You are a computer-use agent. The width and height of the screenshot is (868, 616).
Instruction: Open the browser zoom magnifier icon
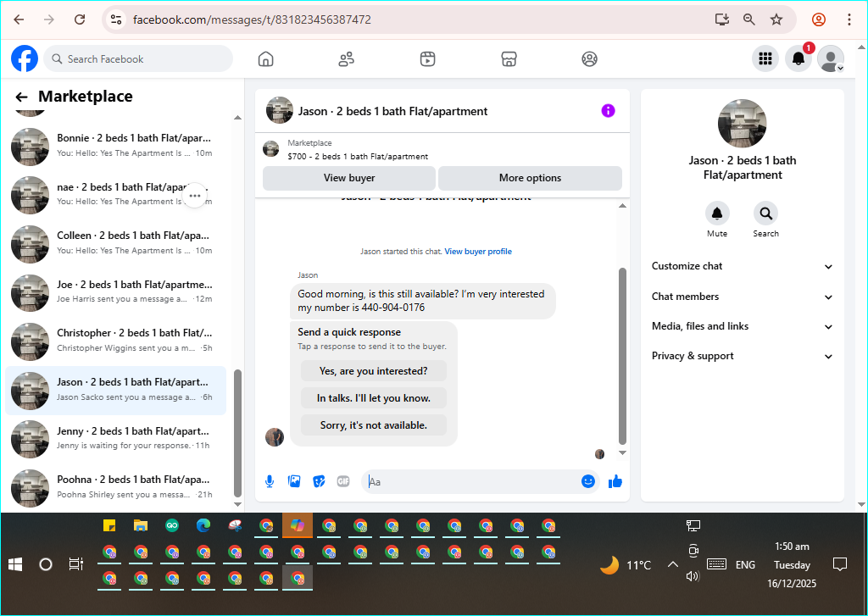[749, 20]
